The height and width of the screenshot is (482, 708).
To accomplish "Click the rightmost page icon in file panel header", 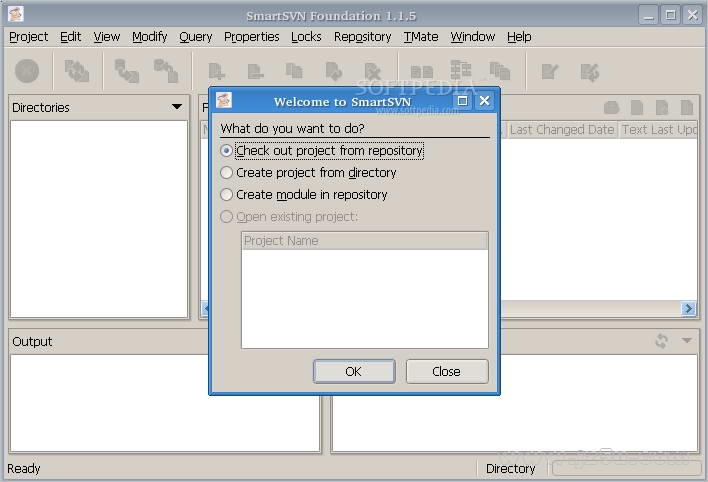I will click(x=687, y=108).
